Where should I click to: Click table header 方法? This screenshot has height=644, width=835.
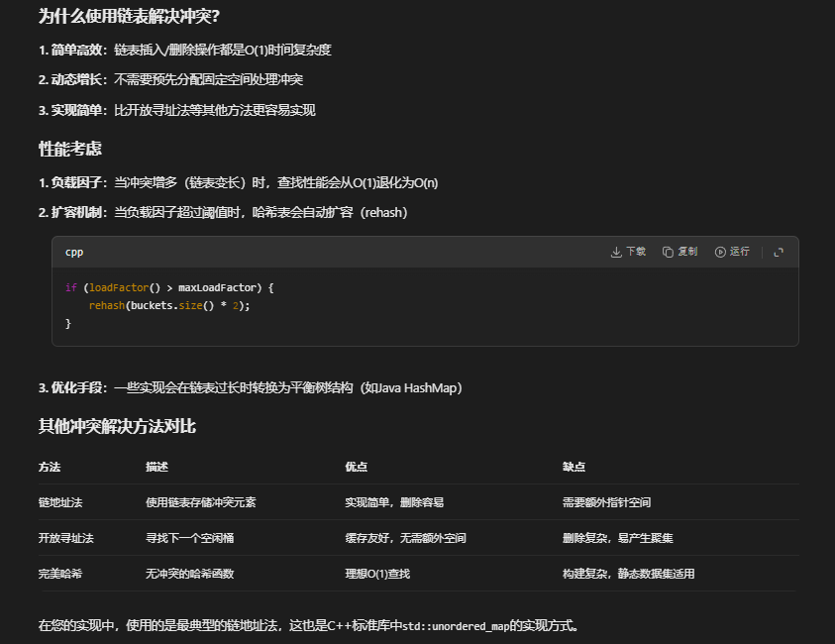click(x=49, y=468)
